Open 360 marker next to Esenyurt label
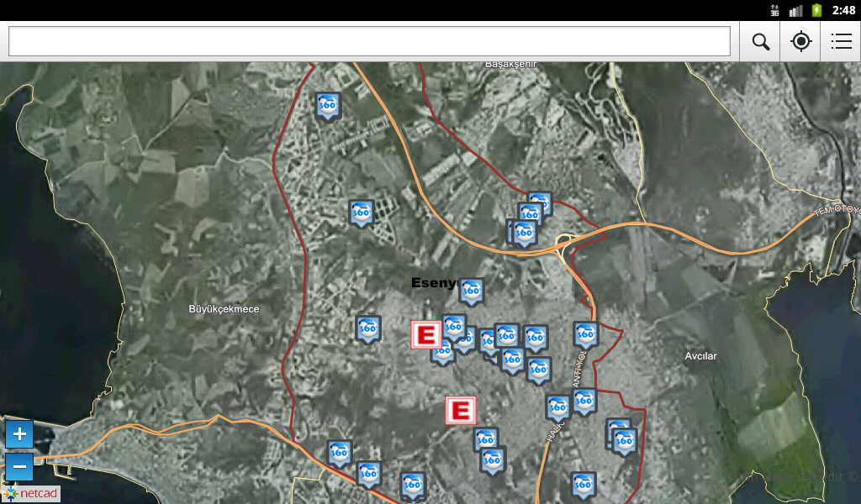The width and height of the screenshot is (861, 504). (471, 291)
